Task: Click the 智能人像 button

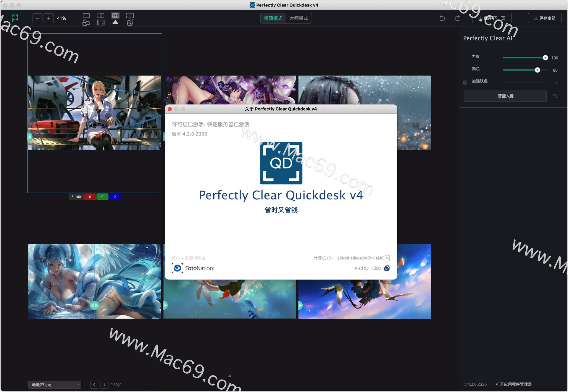Action: (x=505, y=96)
